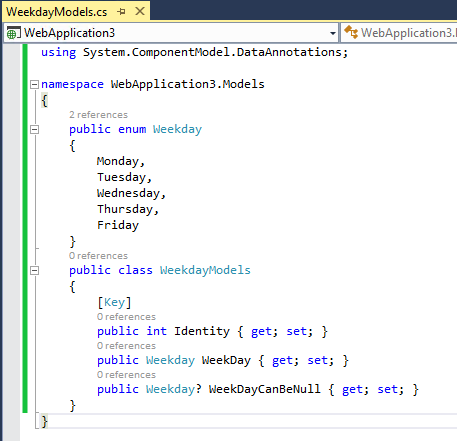The width and height of the screenshot is (457, 441).
Task: Click the 'Friday' enum member
Action: 118,225
